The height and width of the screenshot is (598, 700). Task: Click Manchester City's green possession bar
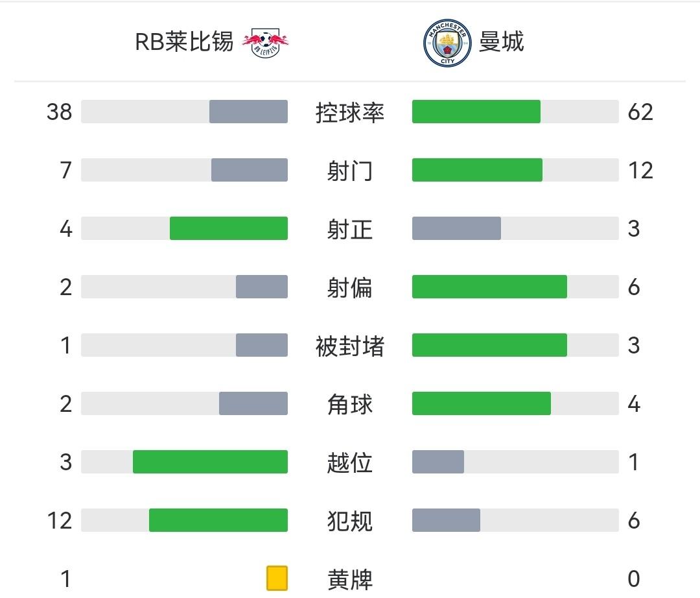coord(476,112)
